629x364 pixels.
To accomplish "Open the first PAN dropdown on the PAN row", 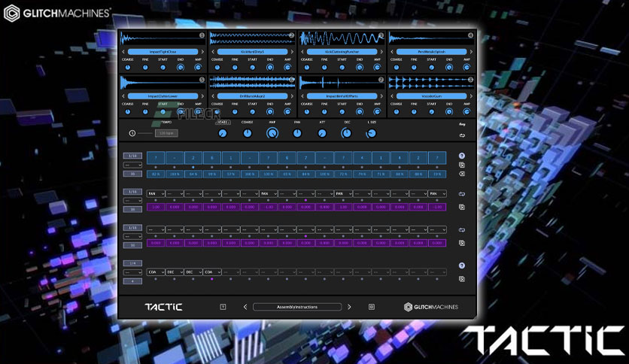I will pyautogui.click(x=156, y=193).
